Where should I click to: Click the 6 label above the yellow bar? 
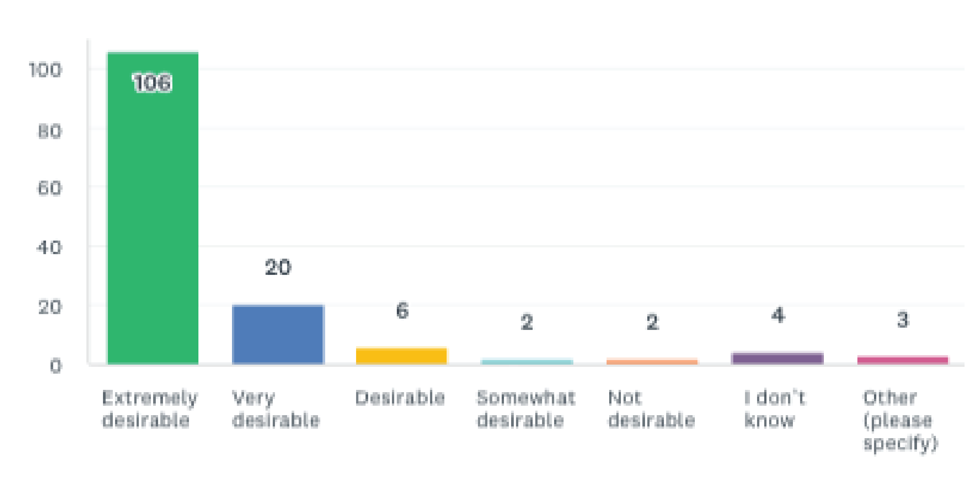(x=402, y=310)
